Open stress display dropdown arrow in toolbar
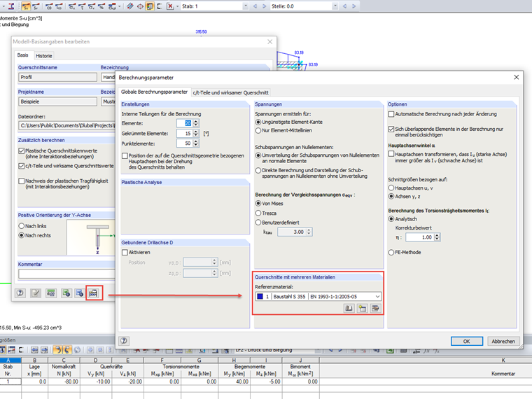 pyautogui.click(x=119, y=6)
